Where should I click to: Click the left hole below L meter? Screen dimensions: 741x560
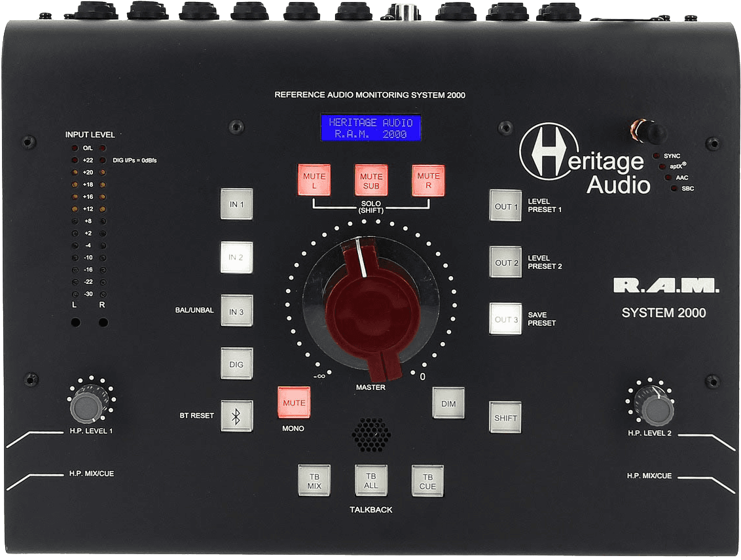click(75, 323)
